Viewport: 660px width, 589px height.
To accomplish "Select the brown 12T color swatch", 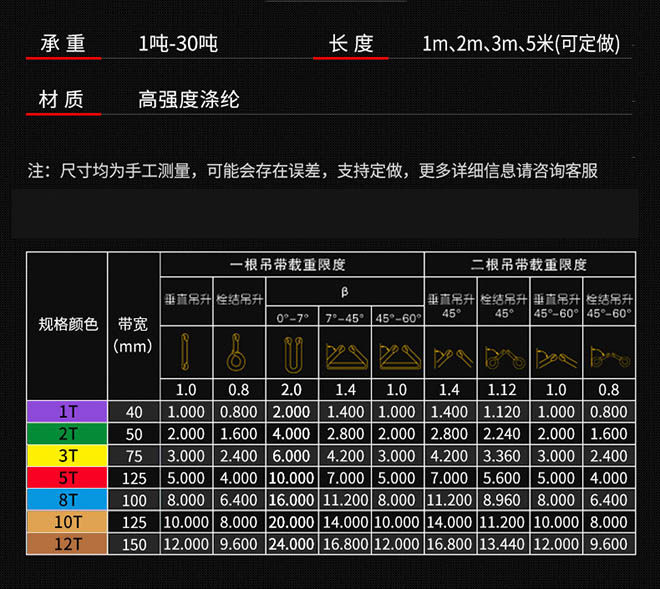I will coord(67,544).
